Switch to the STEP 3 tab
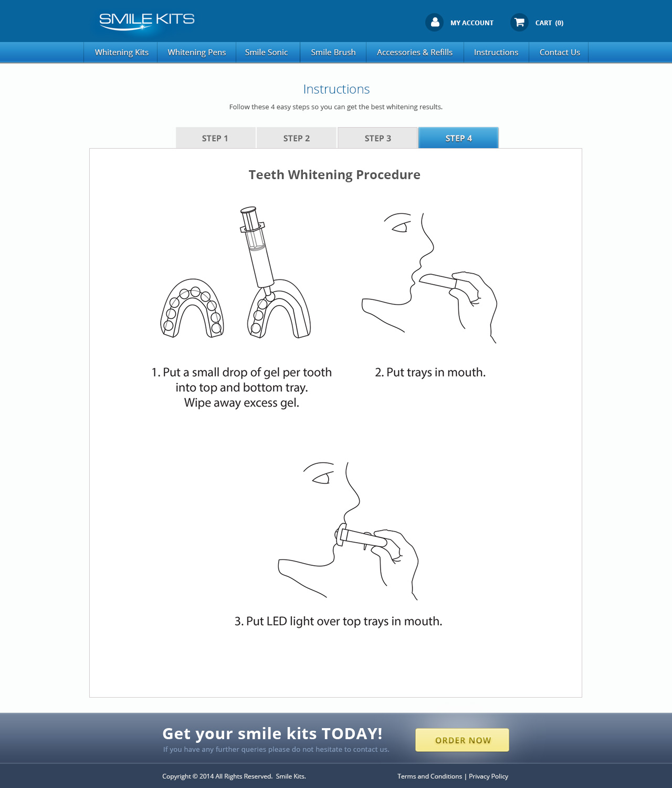Screen dimensions: 672x788 click(x=378, y=138)
